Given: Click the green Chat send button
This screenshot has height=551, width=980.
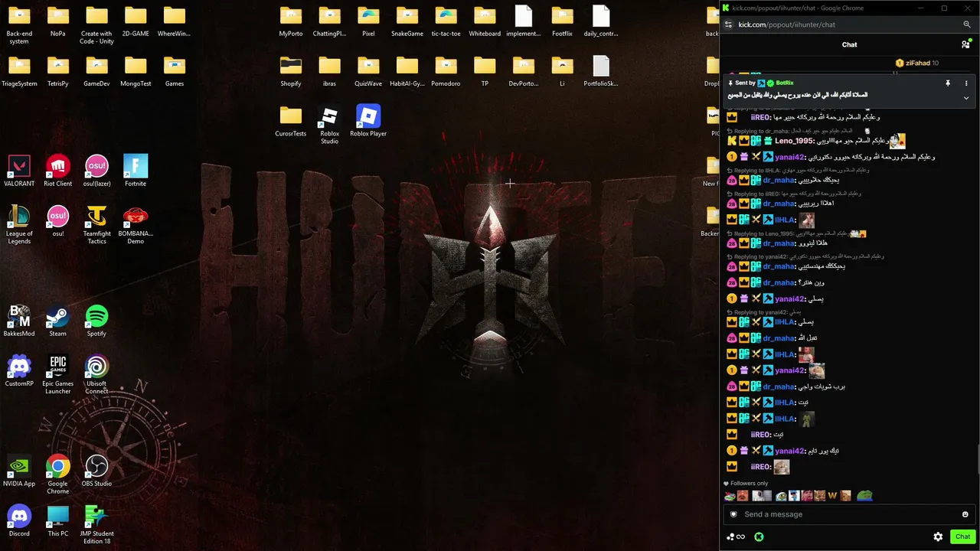Looking at the screenshot, I should point(962,536).
